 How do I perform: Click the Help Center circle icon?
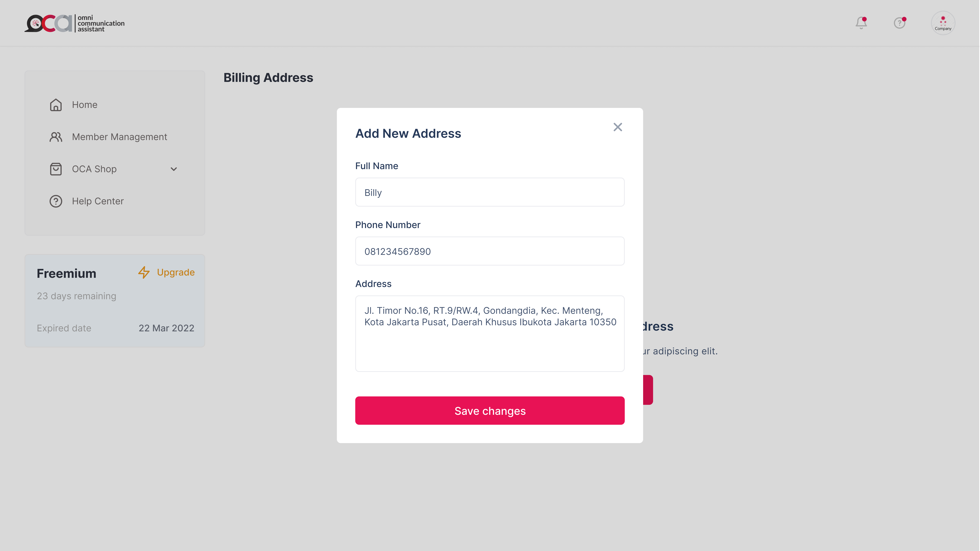tap(56, 201)
